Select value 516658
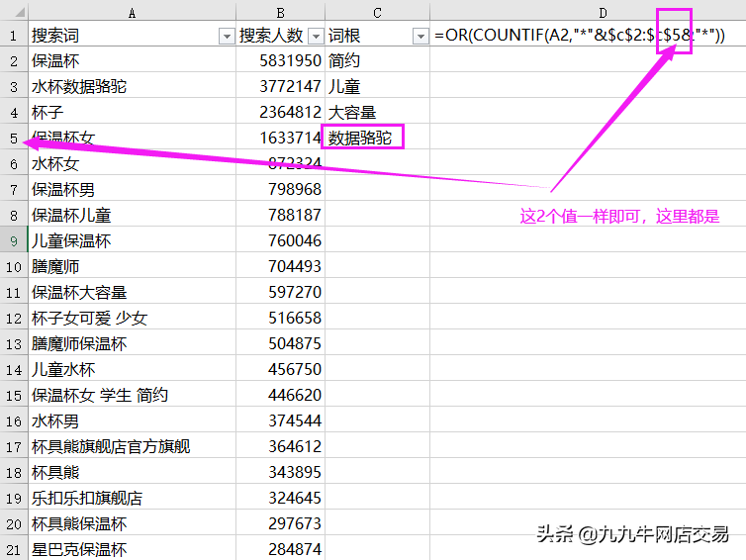Image resolution: width=746 pixels, height=560 pixels. (x=280, y=318)
